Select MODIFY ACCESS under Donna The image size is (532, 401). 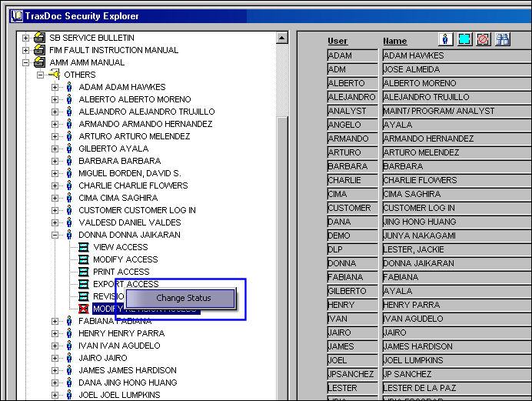click(125, 259)
